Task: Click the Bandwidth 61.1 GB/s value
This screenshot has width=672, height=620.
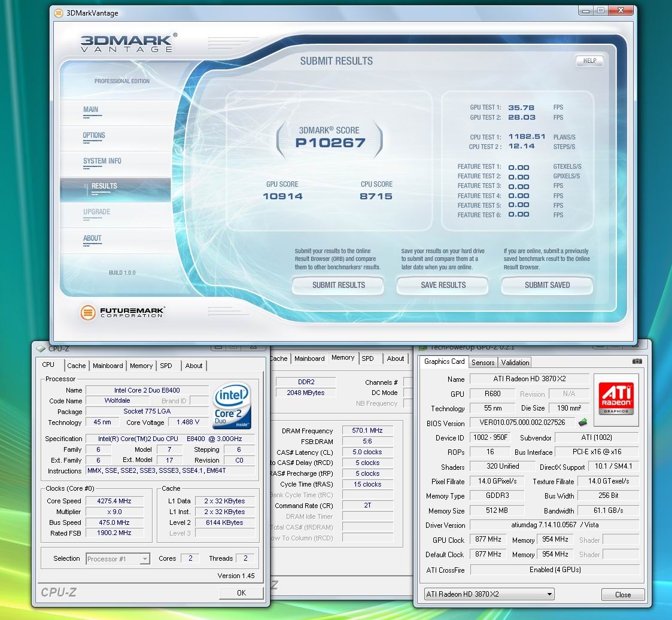Action: tap(608, 510)
